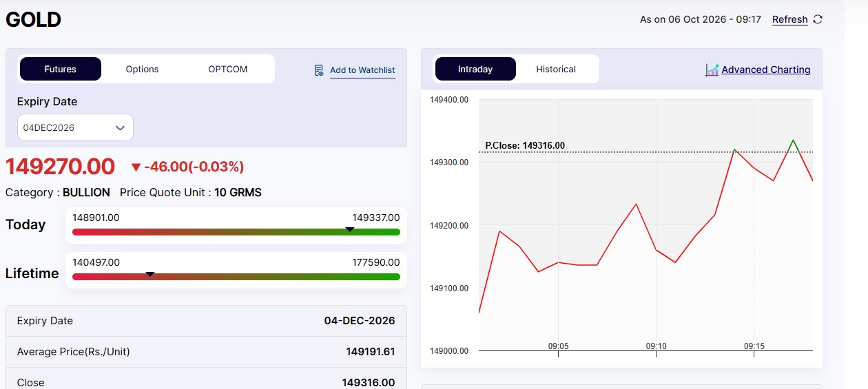Viewport: 868px width, 389px height.
Task: Click the chevron in the expiry selector
Action: pyautogui.click(x=120, y=128)
